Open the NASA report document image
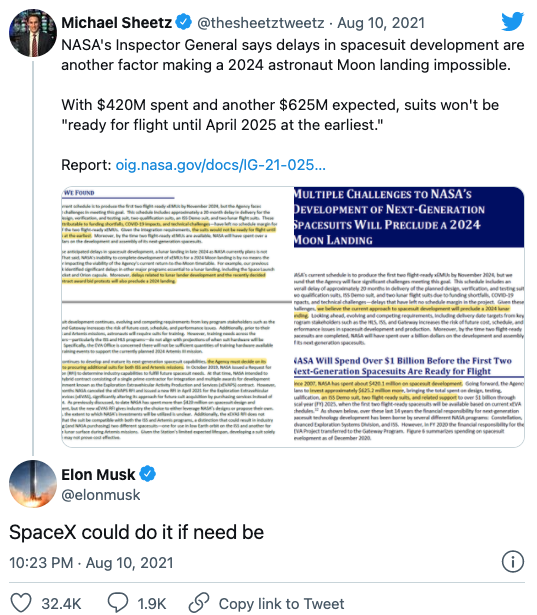The image size is (537, 615). (293, 317)
